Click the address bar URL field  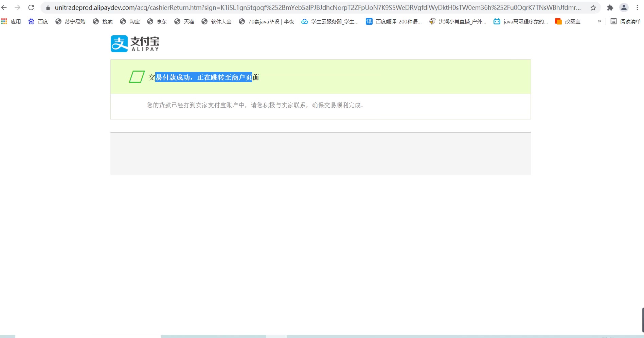click(x=318, y=7)
